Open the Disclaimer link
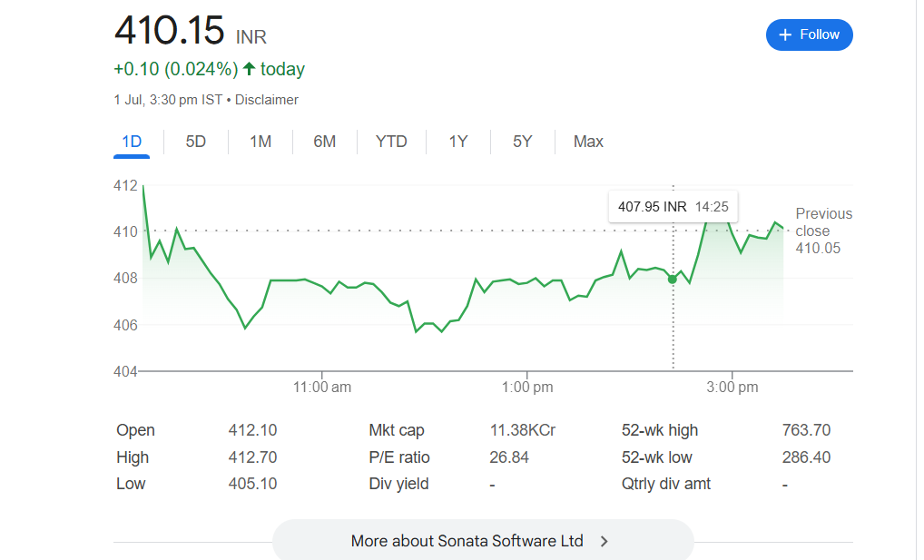Screen dimensions: 924x560 266,100
